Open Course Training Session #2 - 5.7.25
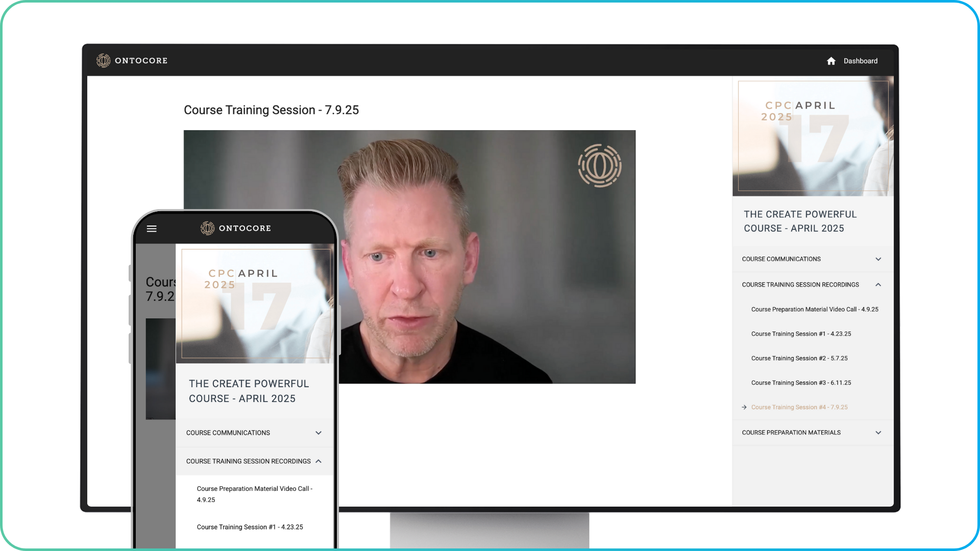The width and height of the screenshot is (980, 551). tap(799, 358)
